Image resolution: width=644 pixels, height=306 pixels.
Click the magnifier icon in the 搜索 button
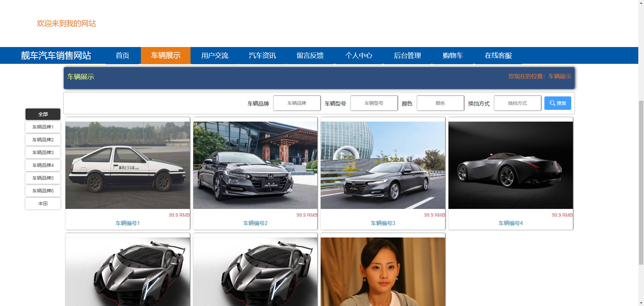pyautogui.click(x=552, y=103)
